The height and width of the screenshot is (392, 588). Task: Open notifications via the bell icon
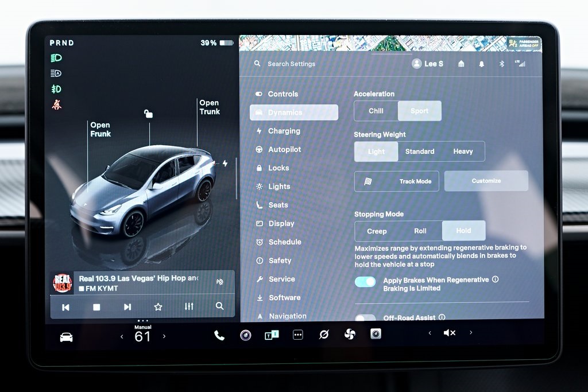click(x=482, y=64)
